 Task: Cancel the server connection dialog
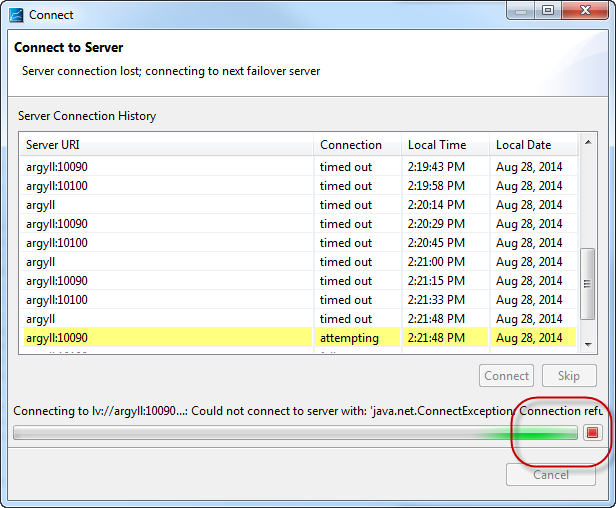point(551,475)
